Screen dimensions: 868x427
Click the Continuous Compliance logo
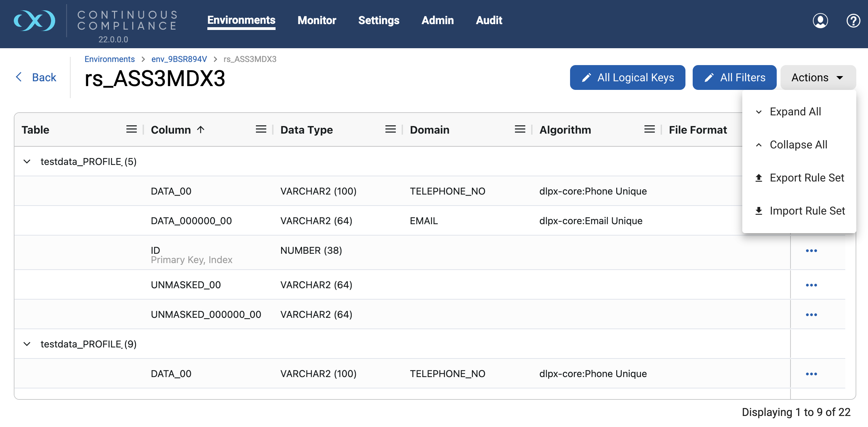coord(34,21)
